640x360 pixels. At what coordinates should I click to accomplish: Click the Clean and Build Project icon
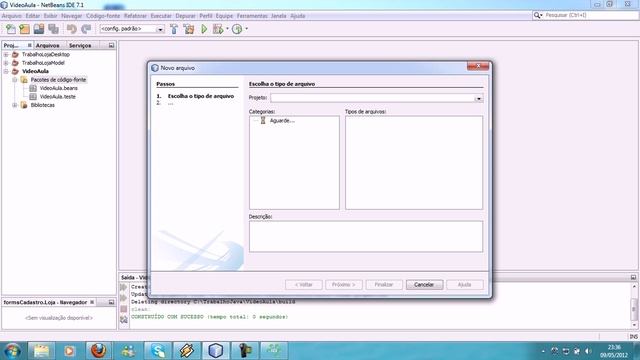tap(189, 29)
